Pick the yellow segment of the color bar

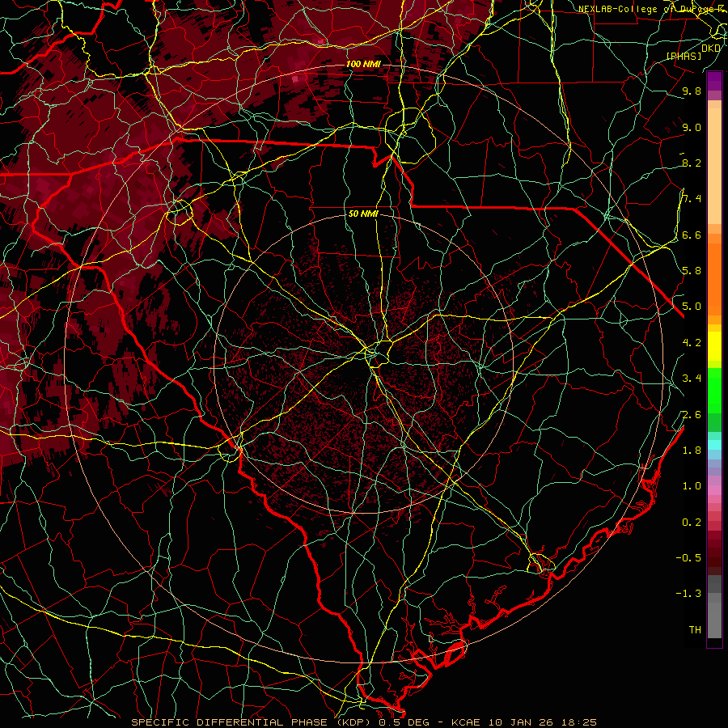click(714, 346)
